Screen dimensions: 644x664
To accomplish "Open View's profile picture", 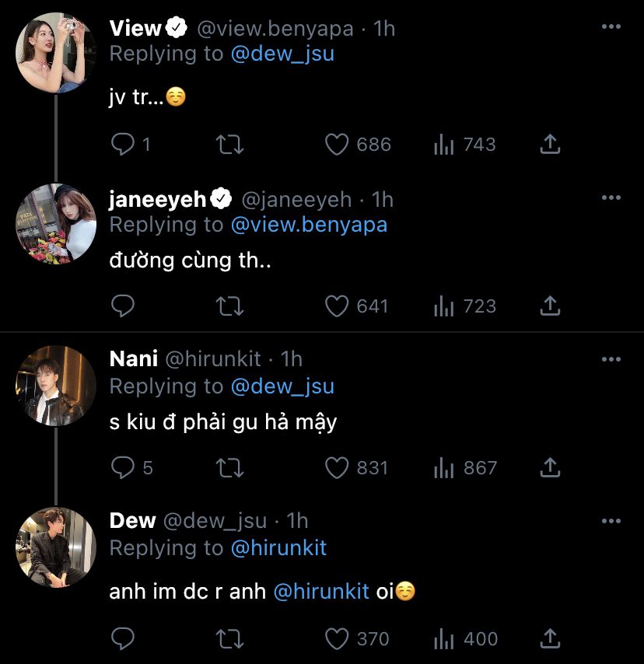I will (56, 53).
